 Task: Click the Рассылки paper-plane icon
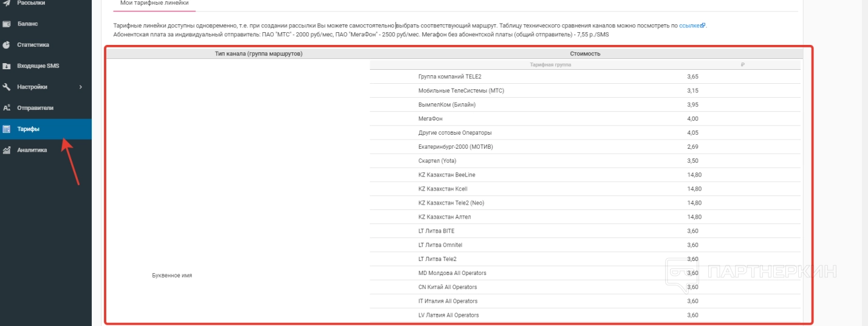pyautogui.click(x=7, y=3)
